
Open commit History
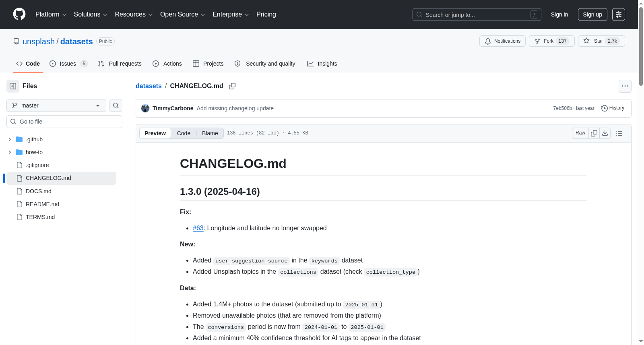click(613, 108)
